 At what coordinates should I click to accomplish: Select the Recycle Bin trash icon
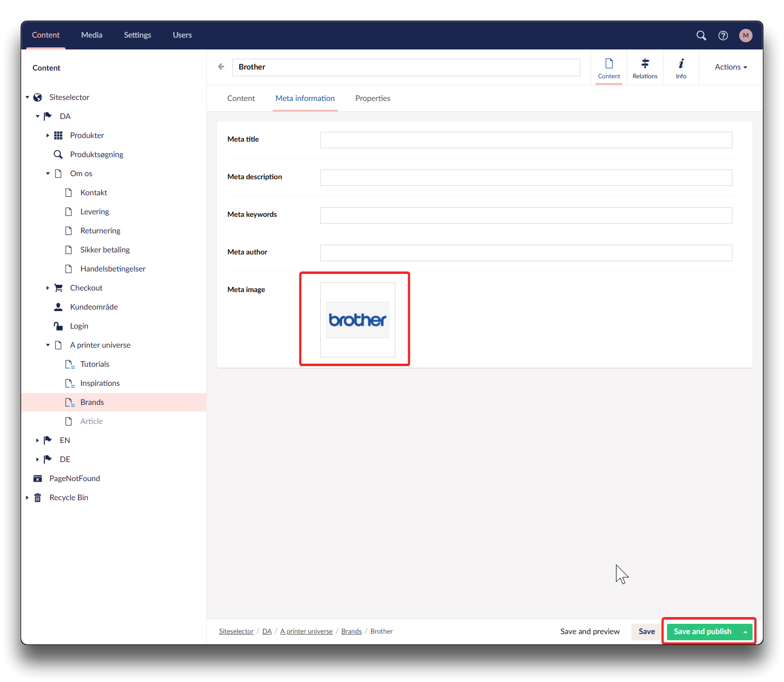coord(38,498)
